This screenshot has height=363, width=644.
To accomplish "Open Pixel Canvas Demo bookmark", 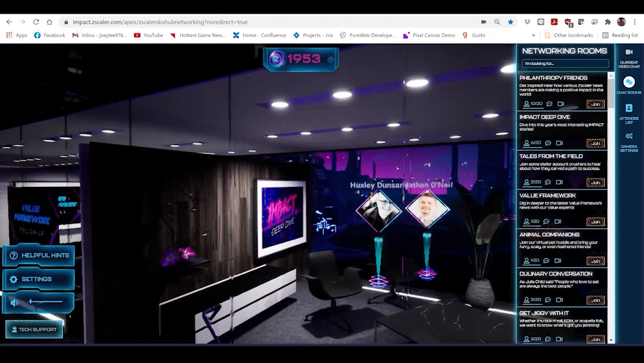I will [429, 35].
